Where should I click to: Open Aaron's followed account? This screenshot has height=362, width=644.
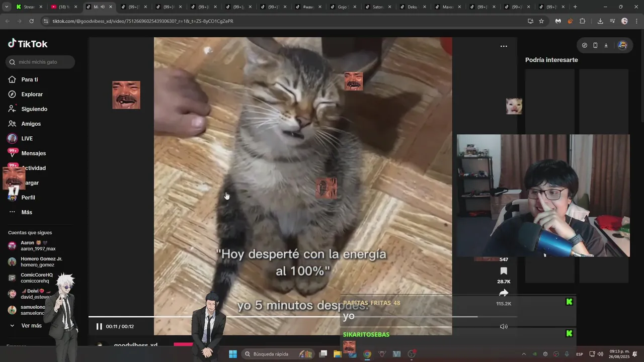pos(32,246)
